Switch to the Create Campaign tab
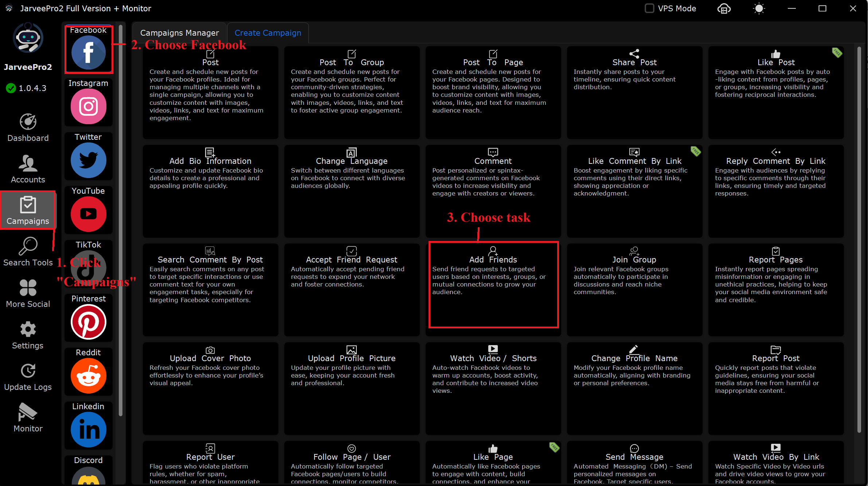Image resolution: width=868 pixels, height=486 pixels. tap(268, 33)
